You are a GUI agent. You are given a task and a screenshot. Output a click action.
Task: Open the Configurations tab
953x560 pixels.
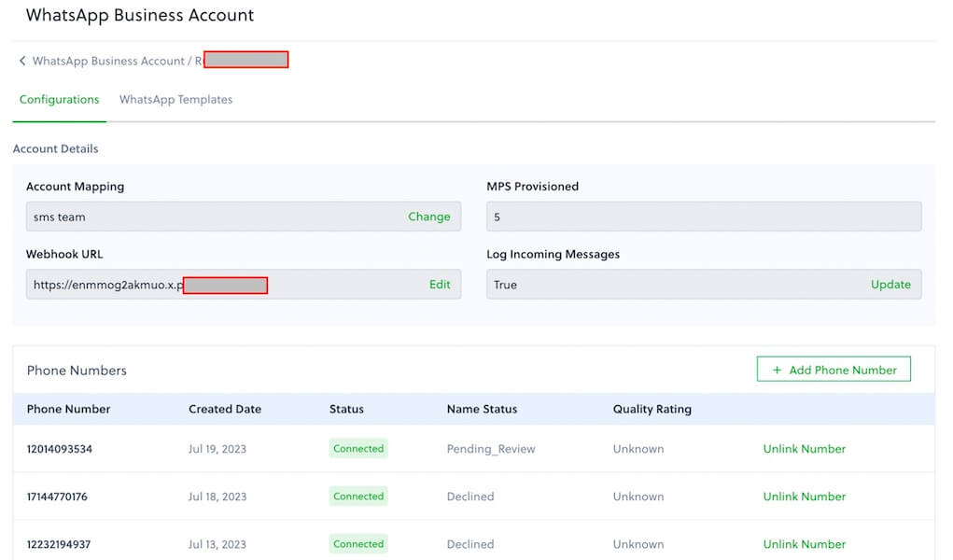point(59,100)
